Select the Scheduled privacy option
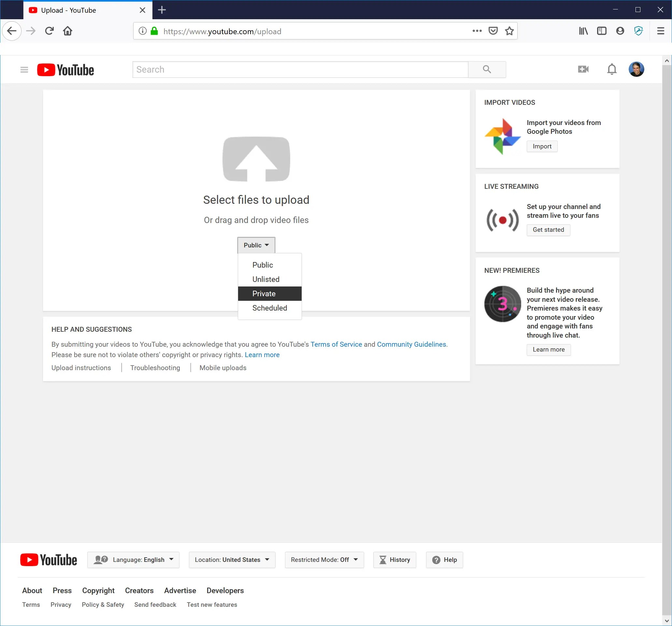 pos(270,308)
